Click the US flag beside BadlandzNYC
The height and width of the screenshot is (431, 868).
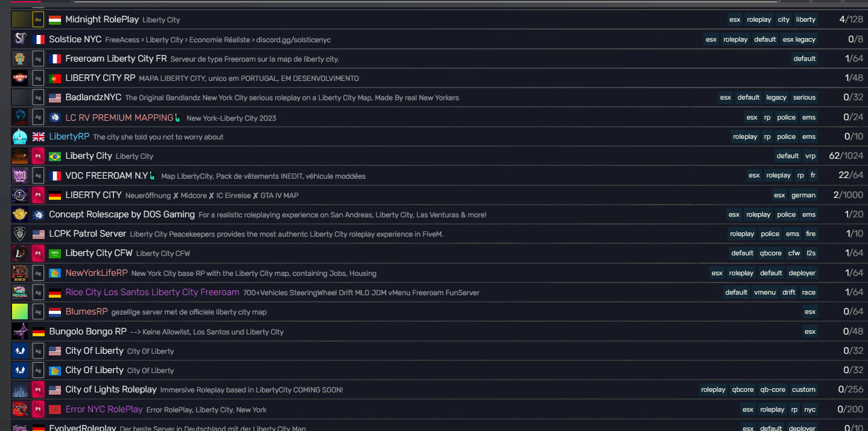click(x=55, y=98)
